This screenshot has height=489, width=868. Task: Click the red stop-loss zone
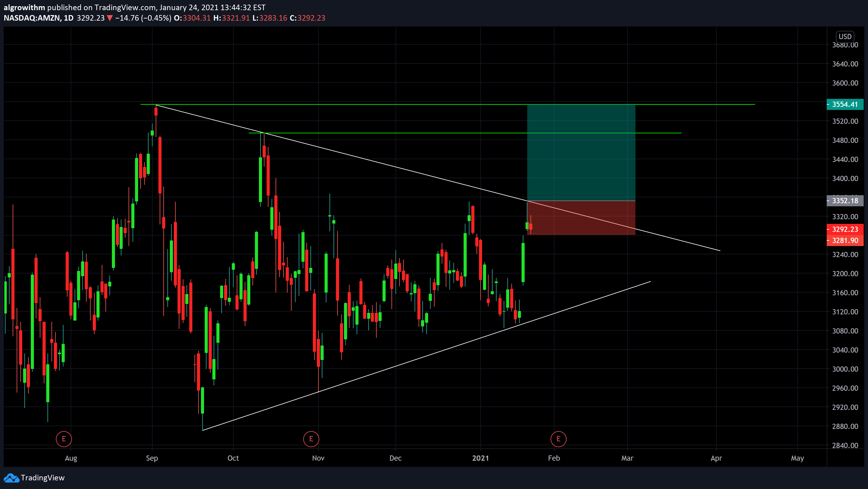pyautogui.click(x=581, y=217)
